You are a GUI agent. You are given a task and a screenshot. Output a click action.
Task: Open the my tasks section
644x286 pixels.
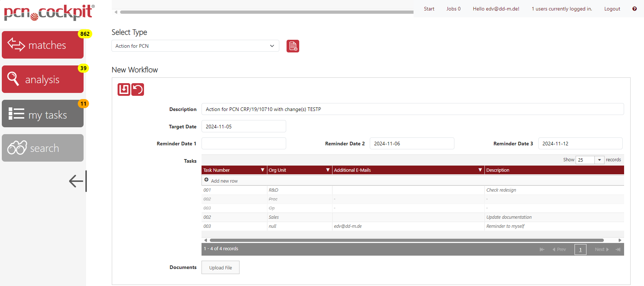43,114
